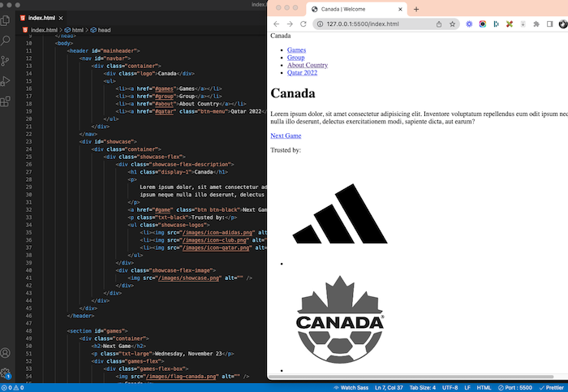Click the /images/icon-adidas.png path in code
The image size is (568, 392).
(x=217, y=233)
